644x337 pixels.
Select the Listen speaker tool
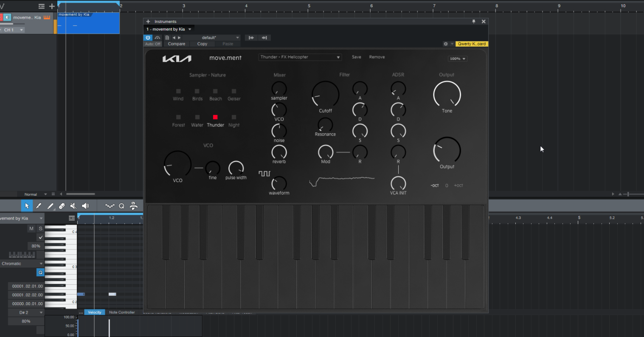click(85, 206)
